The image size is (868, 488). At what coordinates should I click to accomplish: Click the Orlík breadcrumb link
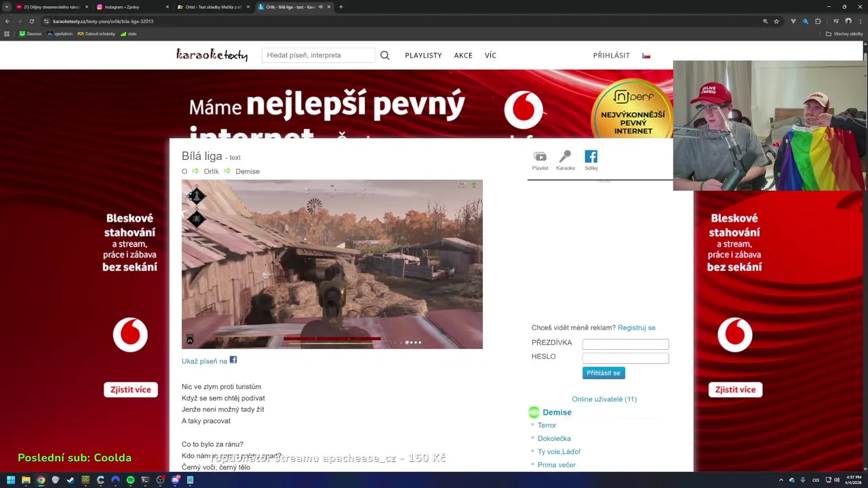[211, 171]
